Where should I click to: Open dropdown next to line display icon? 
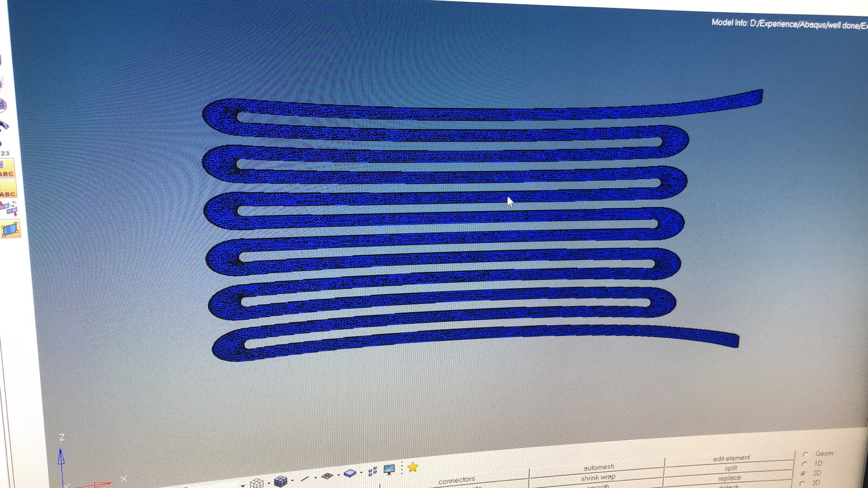point(316,478)
